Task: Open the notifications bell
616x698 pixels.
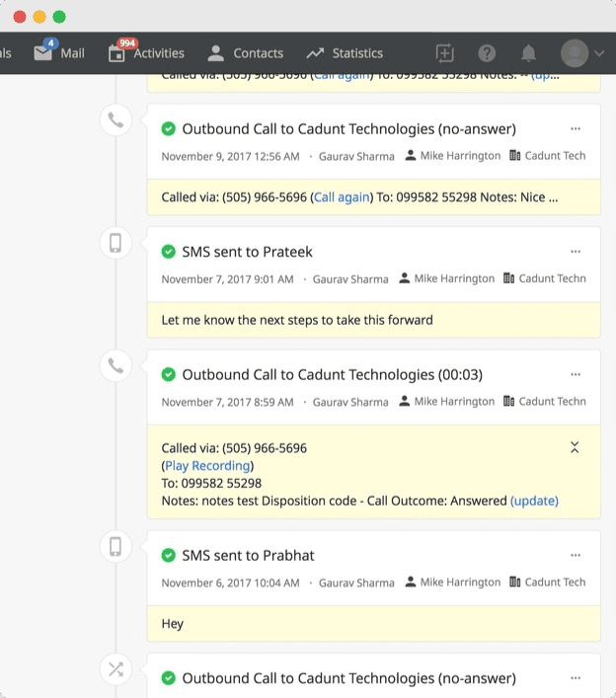Action: pyautogui.click(x=528, y=53)
